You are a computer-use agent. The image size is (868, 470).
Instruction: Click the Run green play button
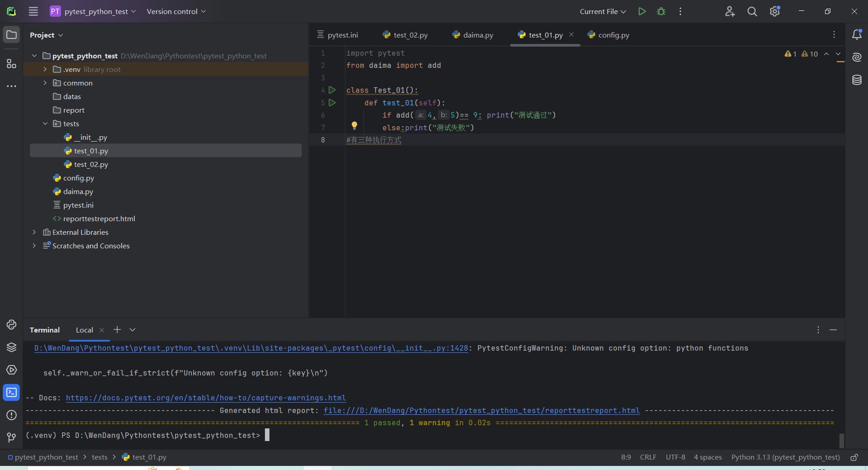642,11
